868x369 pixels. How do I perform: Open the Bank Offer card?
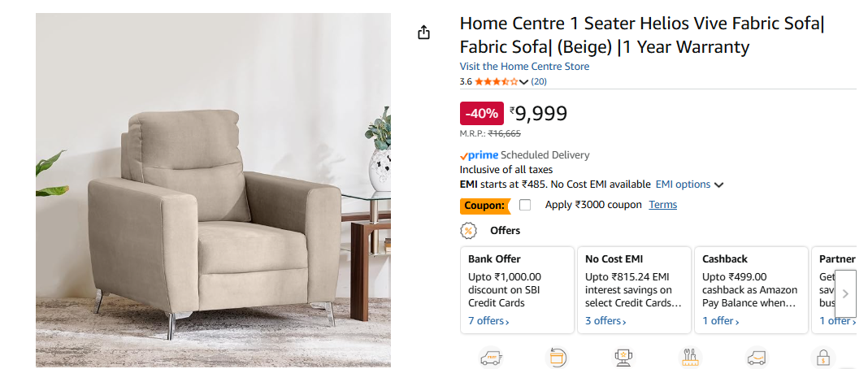pyautogui.click(x=517, y=290)
